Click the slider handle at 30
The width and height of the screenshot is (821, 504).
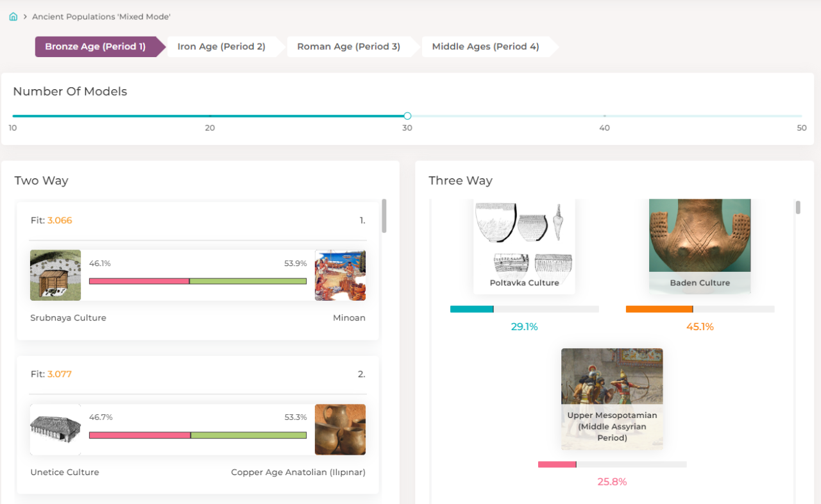pyautogui.click(x=407, y=116)
